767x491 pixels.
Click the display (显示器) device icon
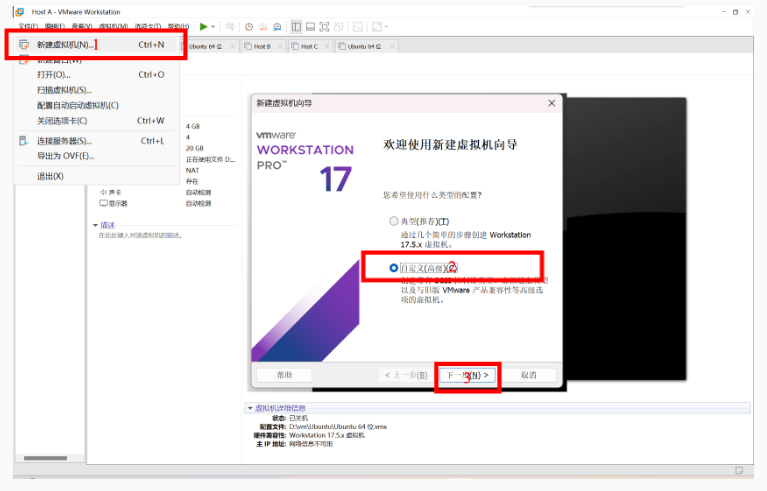pyautogui.click(x=103, y=203)
